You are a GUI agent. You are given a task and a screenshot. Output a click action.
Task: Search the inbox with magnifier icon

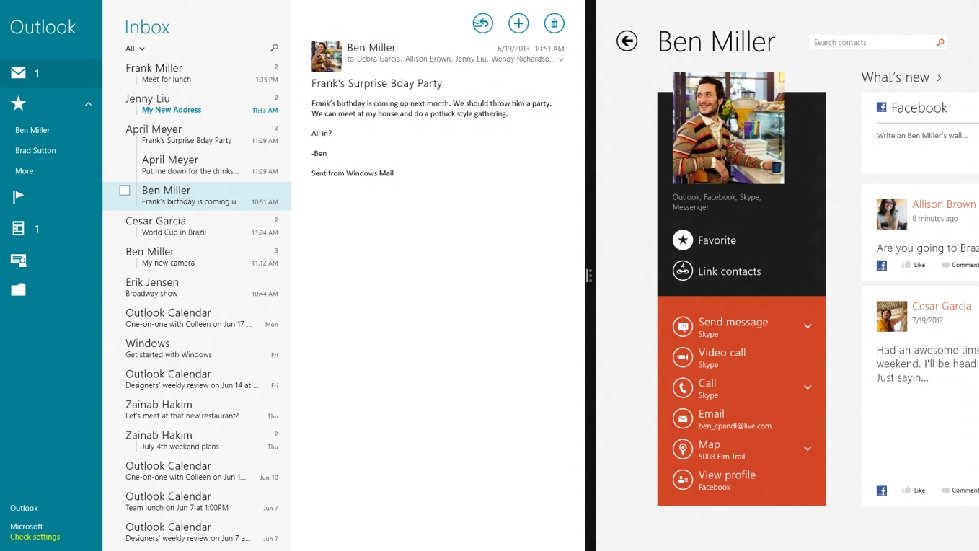(274, 47)
